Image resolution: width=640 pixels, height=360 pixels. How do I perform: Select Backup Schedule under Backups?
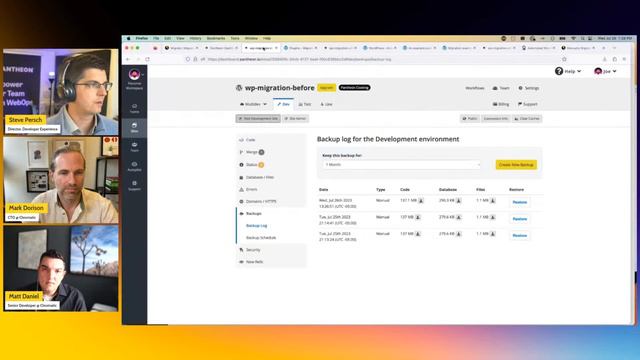pos(261,238)
